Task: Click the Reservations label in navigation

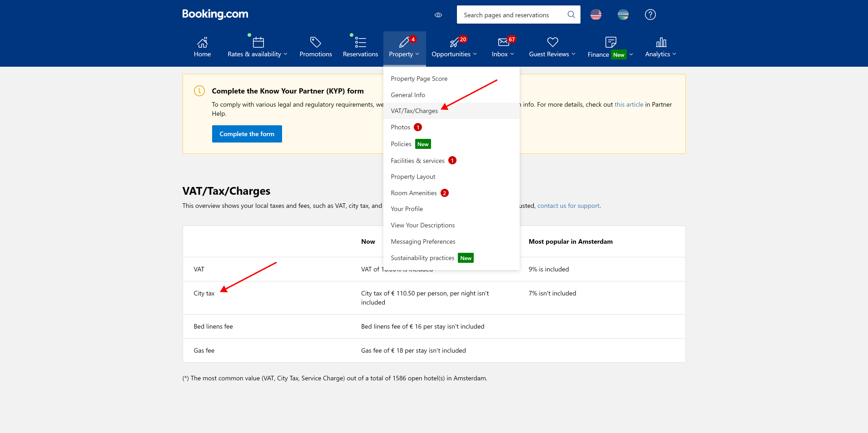Action: tap(360, 54)
